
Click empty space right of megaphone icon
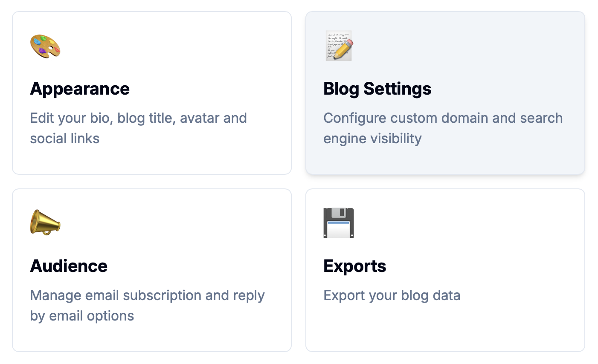[171, 222]
